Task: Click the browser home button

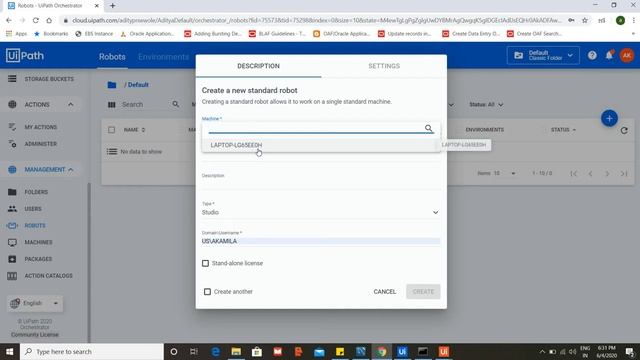Action: pyautogui.click(x=49, y=20)
